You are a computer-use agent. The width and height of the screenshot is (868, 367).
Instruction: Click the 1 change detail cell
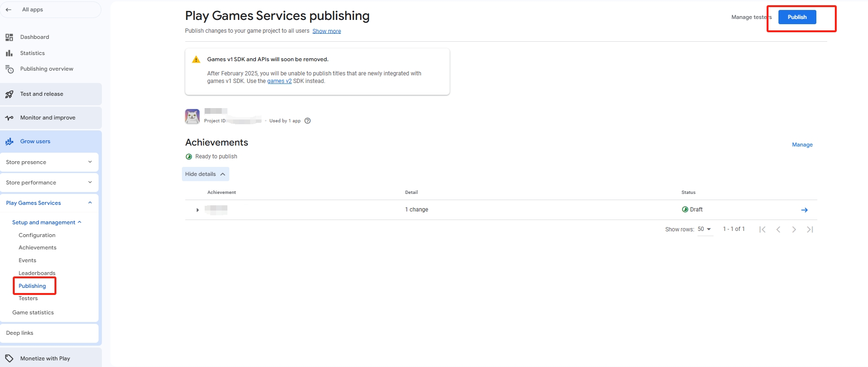click(x=416, y=210)
